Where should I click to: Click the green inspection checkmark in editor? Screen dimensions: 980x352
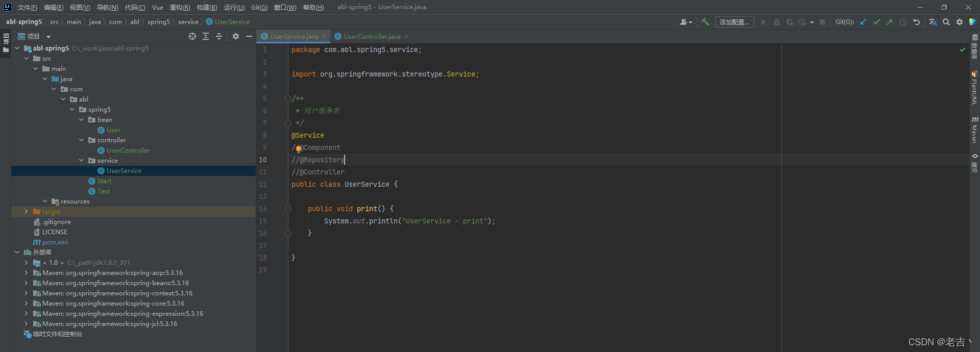coord(963,49)
